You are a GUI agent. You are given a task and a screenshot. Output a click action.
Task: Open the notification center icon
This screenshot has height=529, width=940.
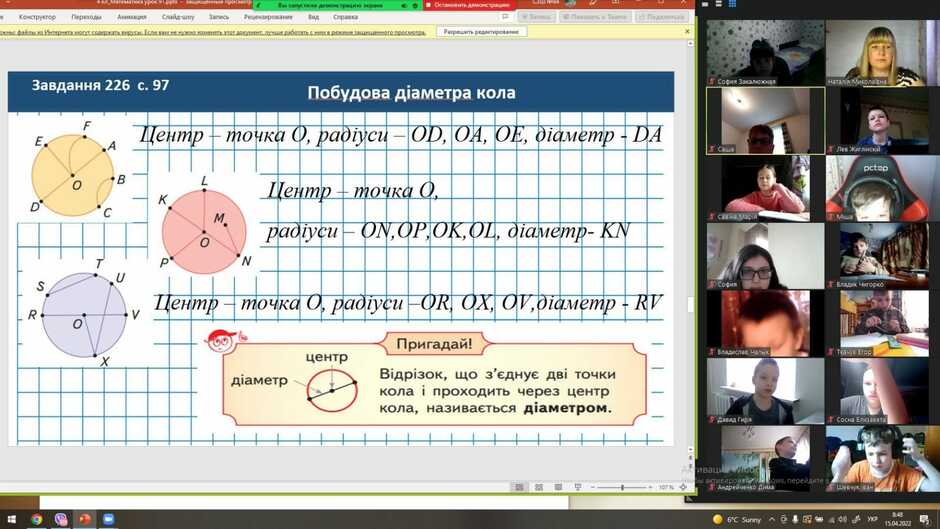pos(925,519)
